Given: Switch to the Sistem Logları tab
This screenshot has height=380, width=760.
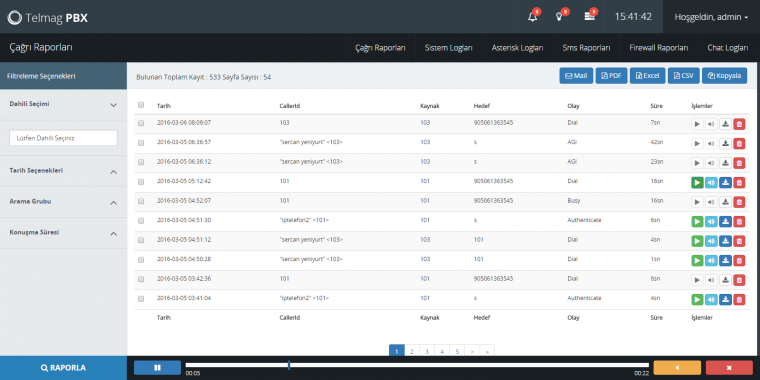Looking at the screenshot, I should point(448,48).
